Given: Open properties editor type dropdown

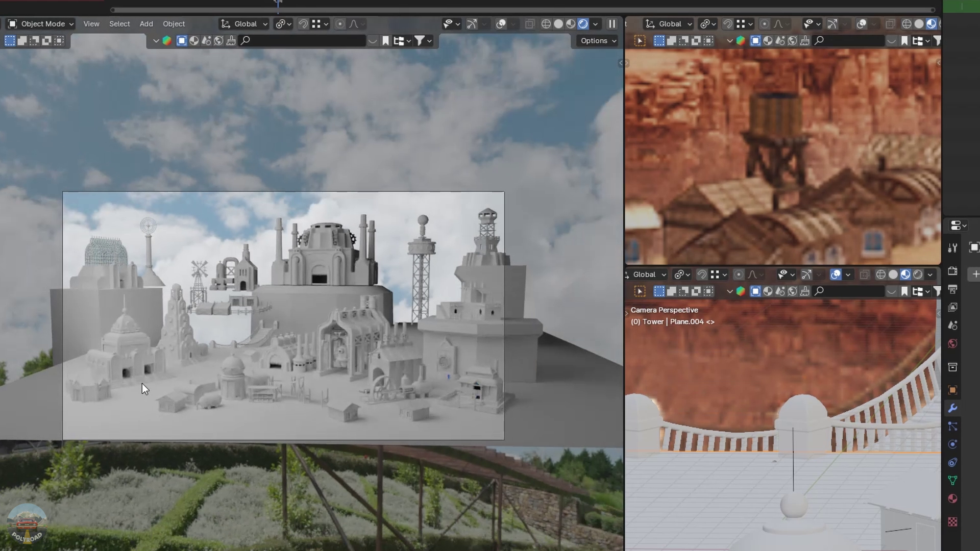Looking at the screenshot, I should (959, 226).
